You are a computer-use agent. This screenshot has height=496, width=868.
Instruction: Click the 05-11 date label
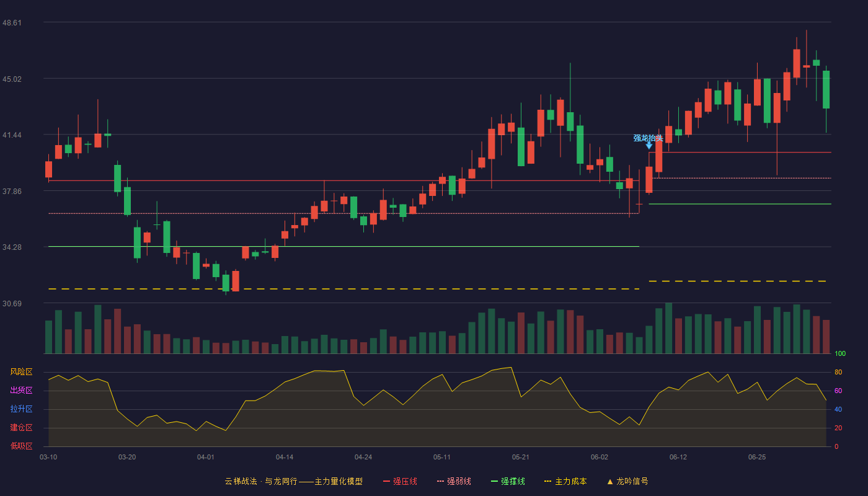pyautogui.click(x=442, y=457)
